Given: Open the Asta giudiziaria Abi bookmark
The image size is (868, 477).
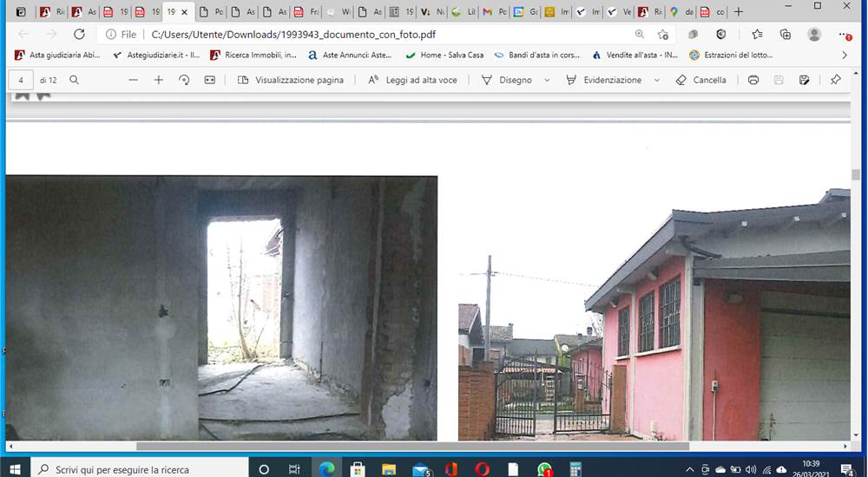Looking at the screenshot, I should (57, 56).
